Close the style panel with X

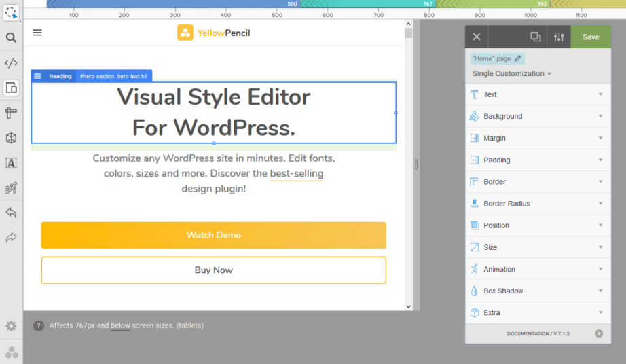tap(477, 37)
